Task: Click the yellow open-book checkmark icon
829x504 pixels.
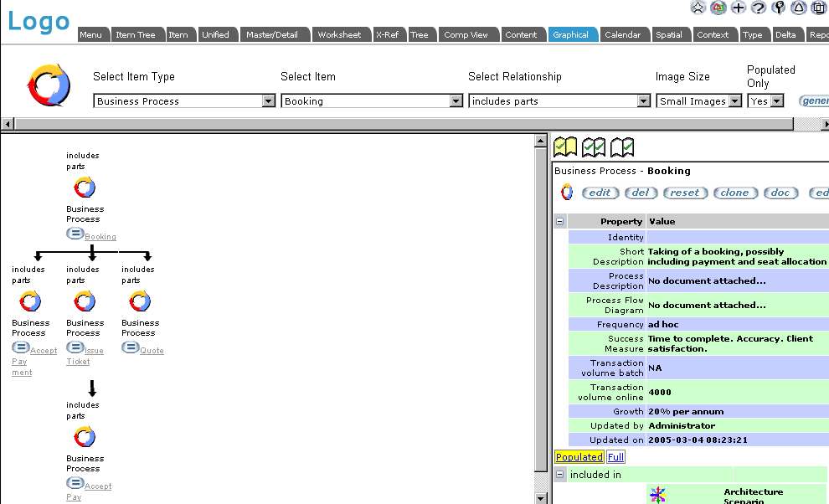Action: 565,147
